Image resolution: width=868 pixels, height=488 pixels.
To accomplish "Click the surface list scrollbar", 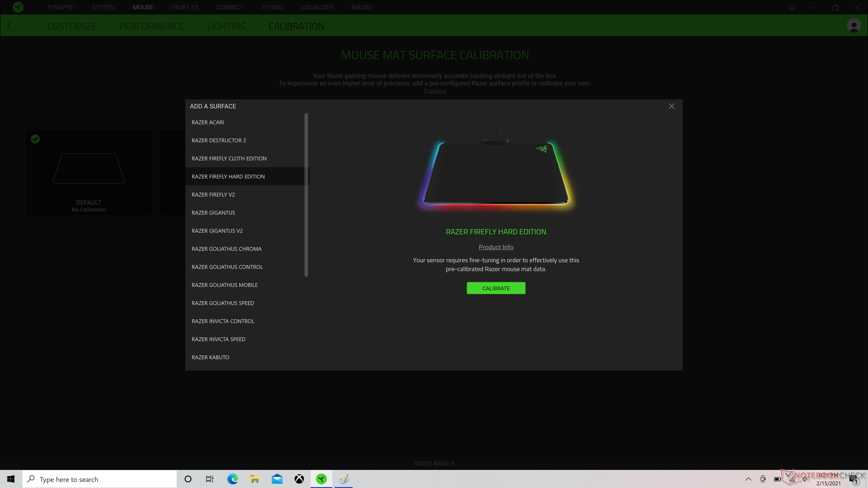I will pyautogui.click(x=307, y=195).
